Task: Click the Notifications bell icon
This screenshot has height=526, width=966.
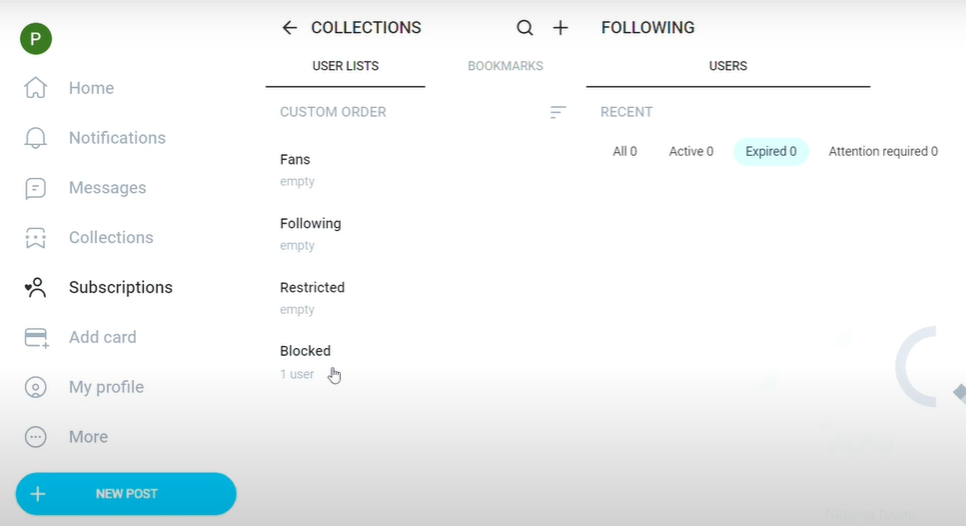Action: click(x=36, y=137)
